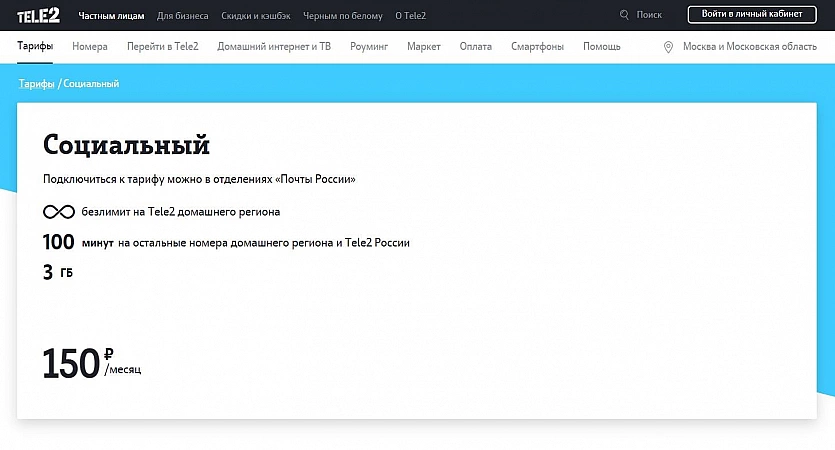Click the Tele2 logo
This screenshot has height=450, width=835.
pyautogui.click(x=37, y=15)
